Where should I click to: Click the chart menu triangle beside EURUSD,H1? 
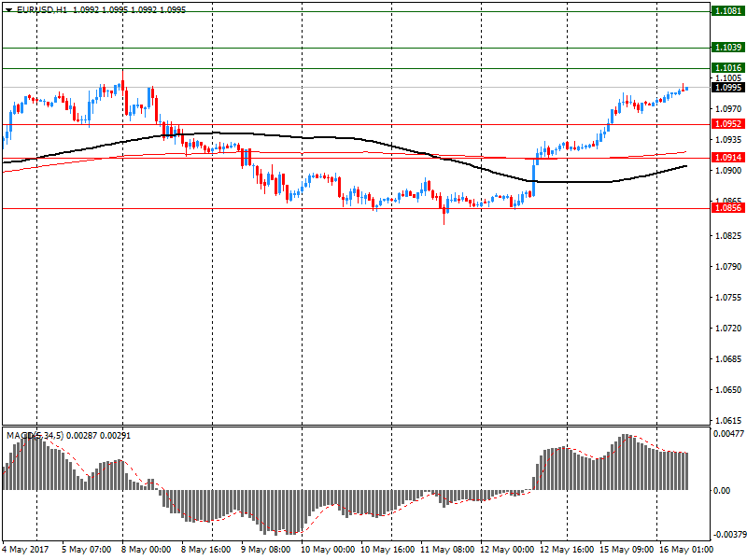click(x=8, y=10)
